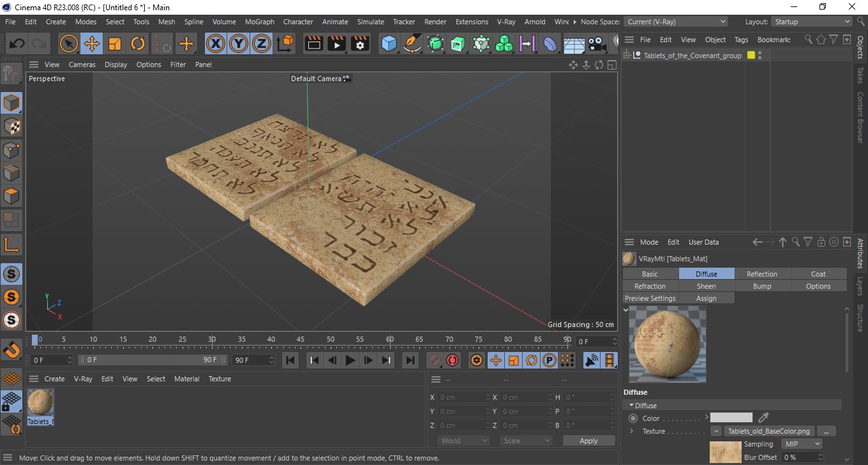Activate the Scale tool in the top toolbar
This screenshot has height=465, width=868.
tap(115, 44)
